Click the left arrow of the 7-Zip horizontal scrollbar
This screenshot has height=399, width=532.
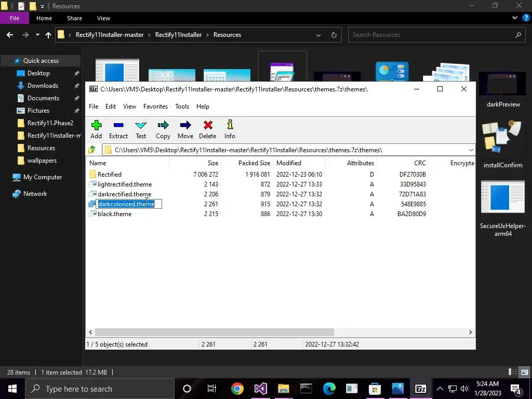(x=90, y=332)
